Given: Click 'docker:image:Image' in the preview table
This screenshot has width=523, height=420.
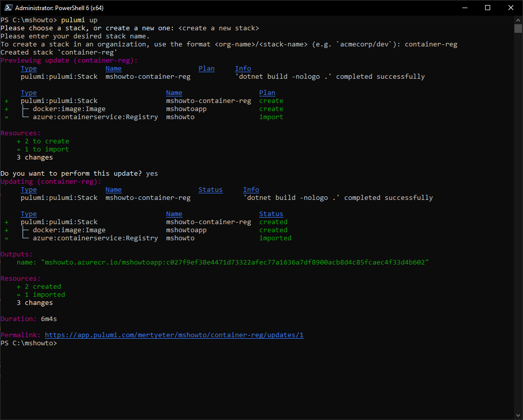Looking at the screenshot, I should [x=69, y=109].
